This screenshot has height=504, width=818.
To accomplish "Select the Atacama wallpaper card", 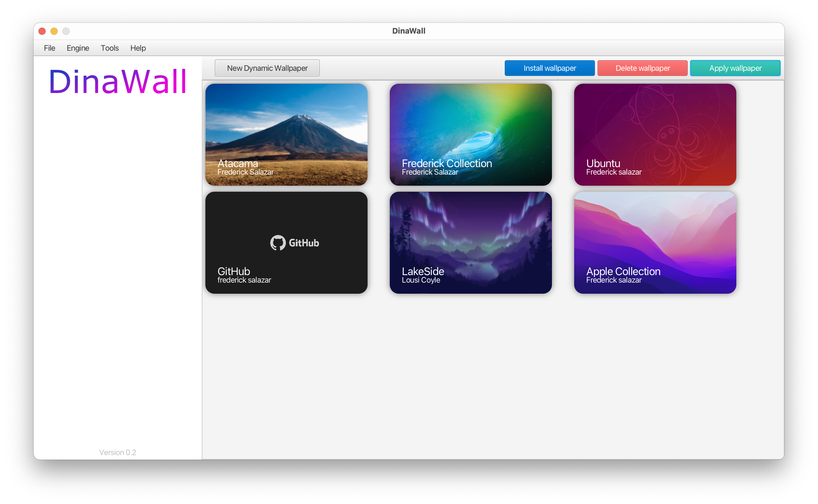I will (286, 135).
